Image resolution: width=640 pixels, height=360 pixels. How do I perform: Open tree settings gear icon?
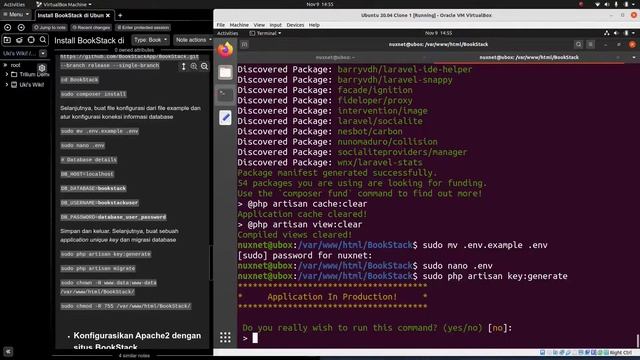click(x=42, y=68)
